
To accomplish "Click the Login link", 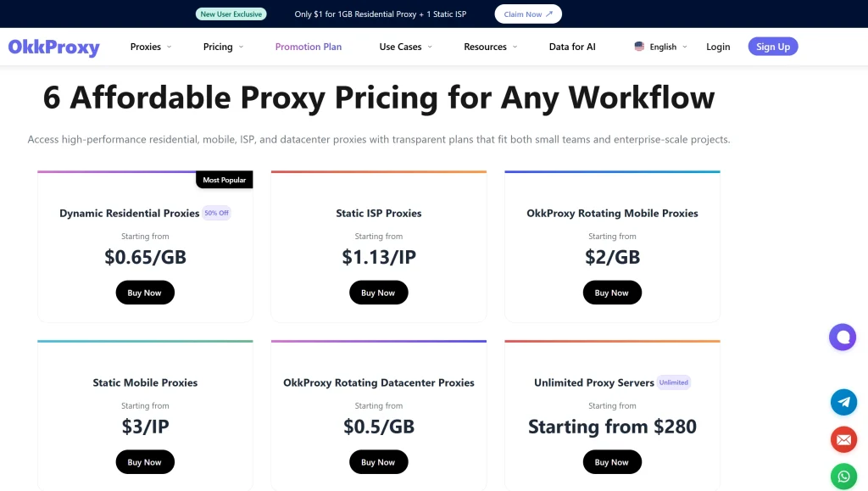I will click(718, 47).
